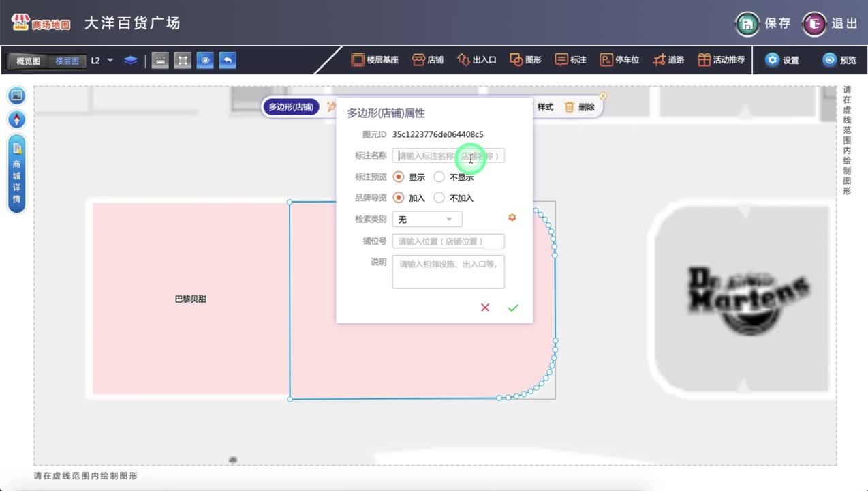Screen dimensions: 868x491
Task: Select 显示 radio for 标注预览
Action: tap(399, 177)
